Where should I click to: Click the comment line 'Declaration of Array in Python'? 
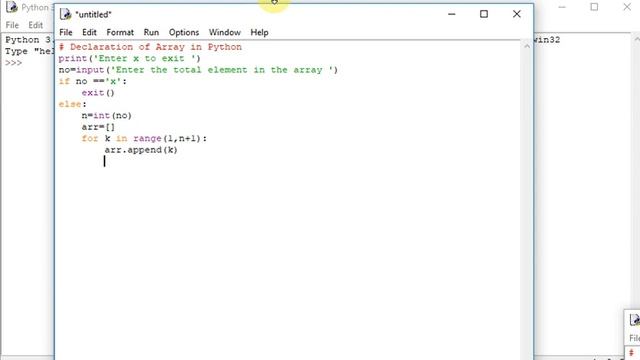click(x=150, y=47)
